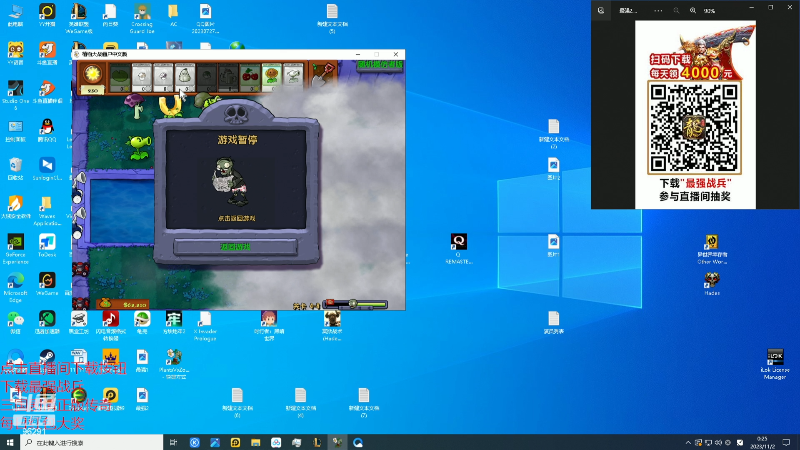Viewport: 800px width, 450px height.
Task: Click the coin money bag counter in the game
Action: tap(122, 304)
